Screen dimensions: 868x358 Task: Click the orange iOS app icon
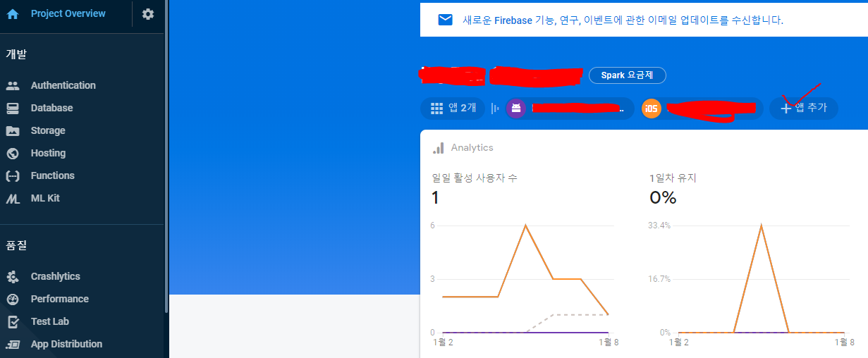click(652, 109)
